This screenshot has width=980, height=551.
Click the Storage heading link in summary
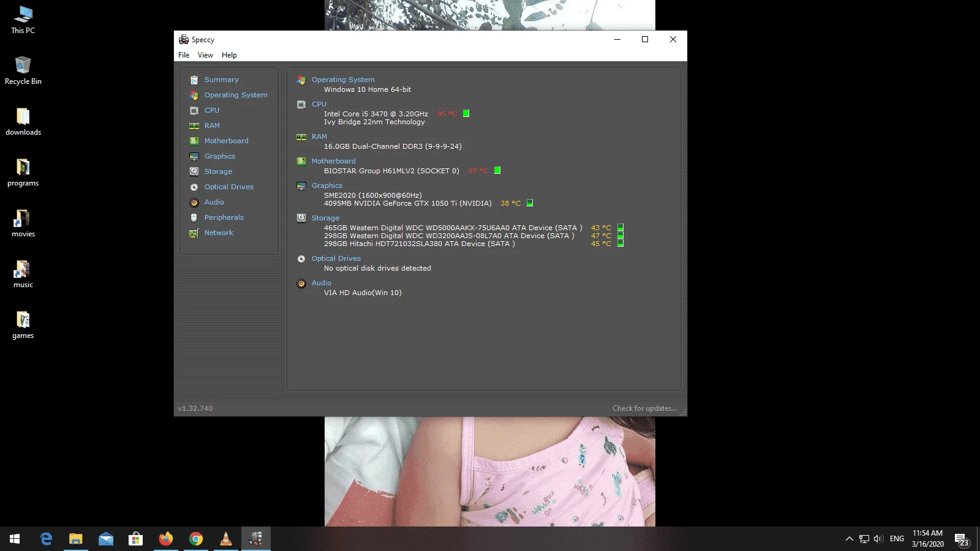[x=325, y=218]
